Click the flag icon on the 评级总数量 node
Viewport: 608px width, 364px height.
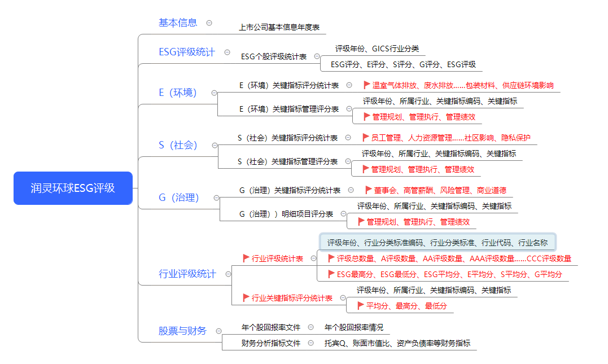tap(330, 258)
